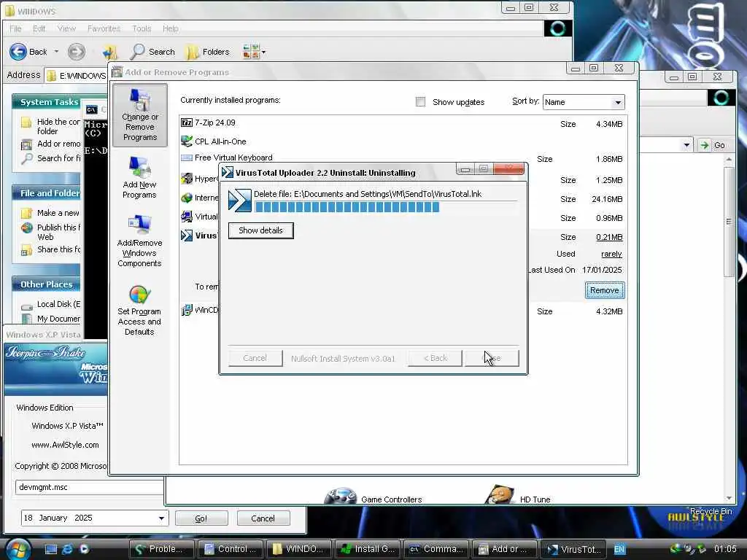Click the Go arrow in Control Panel address bar
The width and height of the screenshot is (747, 560).
pos(705,145)
